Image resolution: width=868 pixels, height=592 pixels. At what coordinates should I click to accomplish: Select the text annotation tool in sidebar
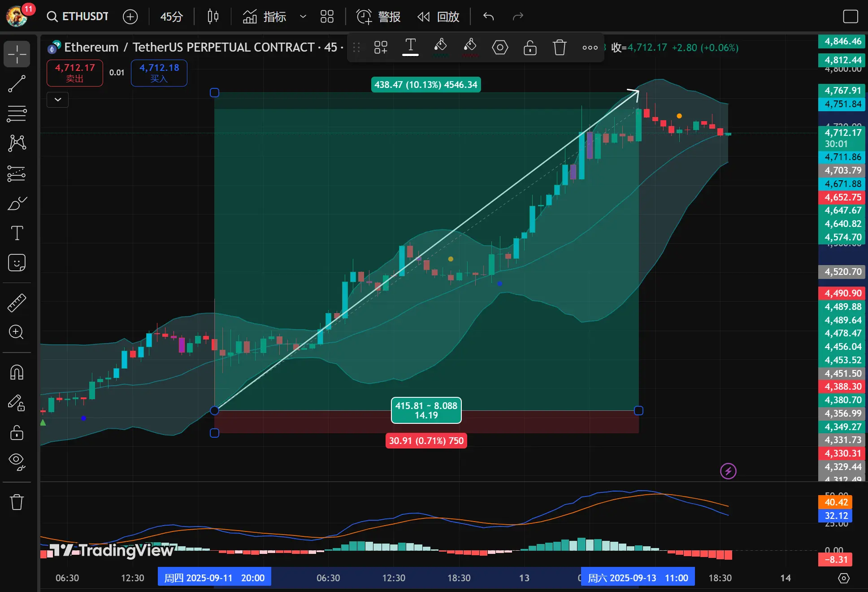point(17,233)
